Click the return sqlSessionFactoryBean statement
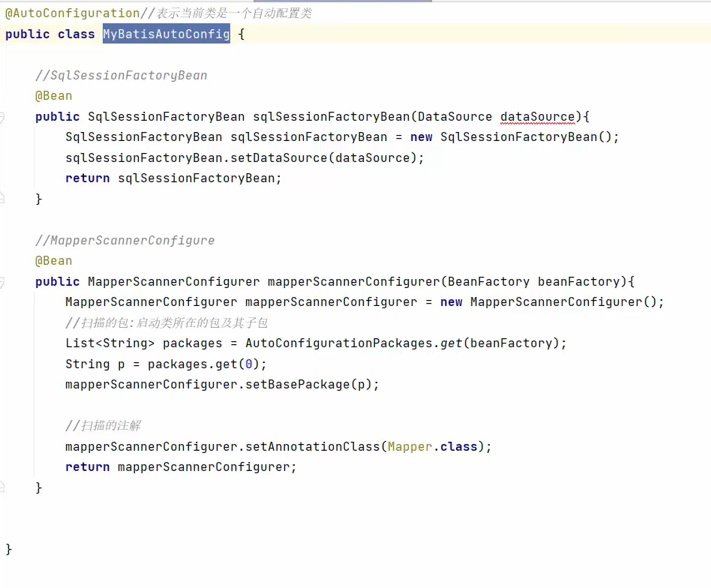 pos(173,178)
